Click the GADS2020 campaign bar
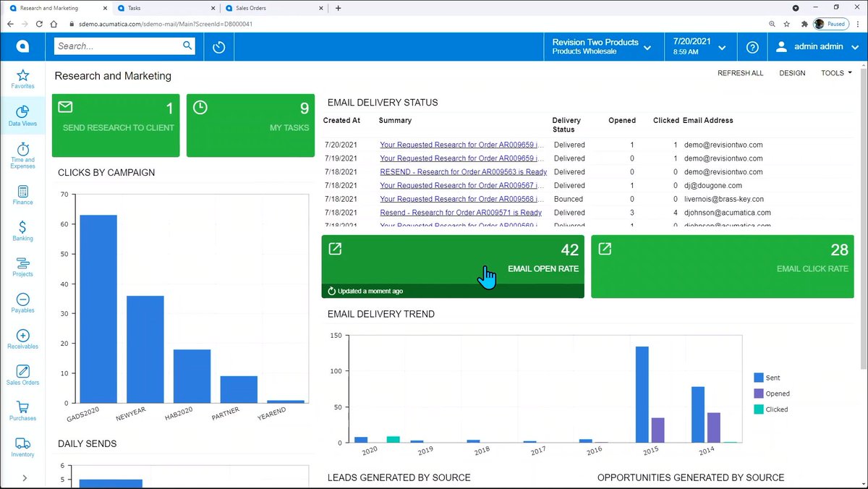This screenshot has width=868, height=489. pos(98,309)
